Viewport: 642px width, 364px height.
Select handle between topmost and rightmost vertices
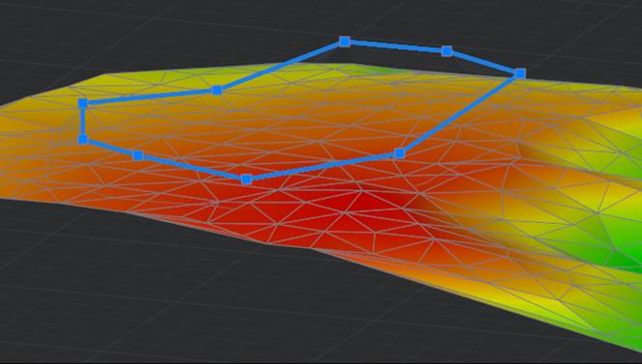447,51
